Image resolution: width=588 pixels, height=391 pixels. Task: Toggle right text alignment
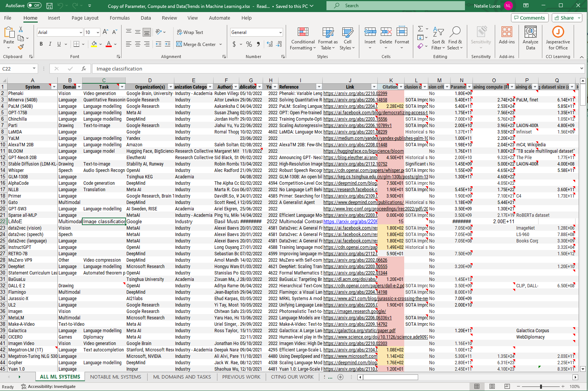(x=147, y=44)
